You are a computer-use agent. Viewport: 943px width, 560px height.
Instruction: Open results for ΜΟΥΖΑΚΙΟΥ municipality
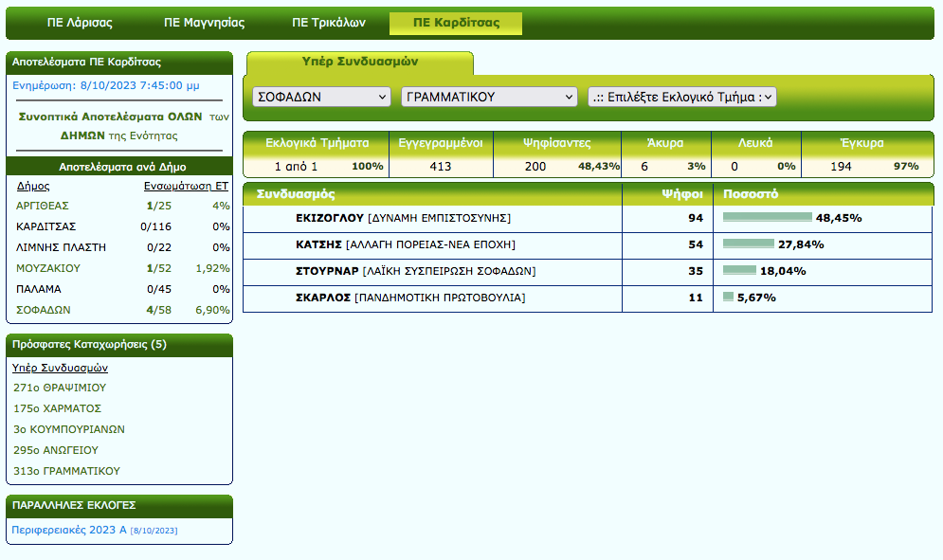(x=48, y=268)
